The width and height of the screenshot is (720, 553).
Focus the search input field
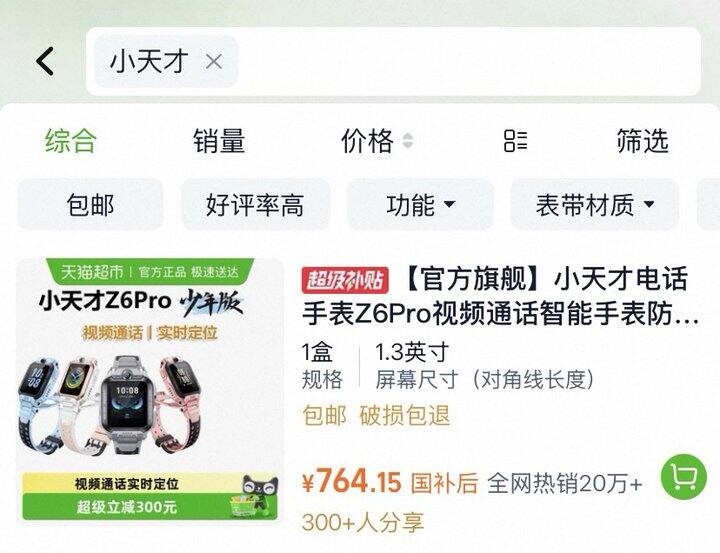468,61
